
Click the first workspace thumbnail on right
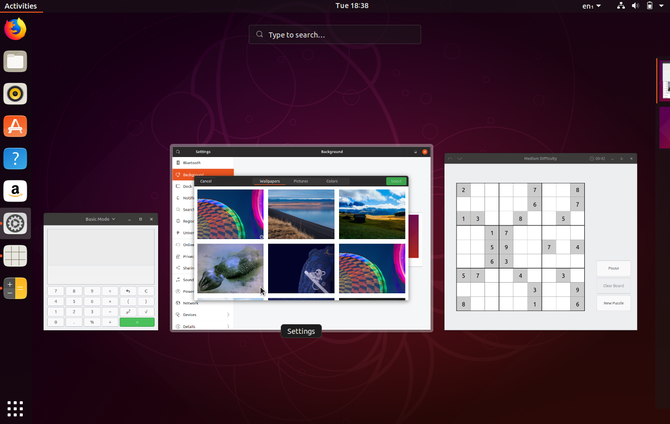[664, 80]
